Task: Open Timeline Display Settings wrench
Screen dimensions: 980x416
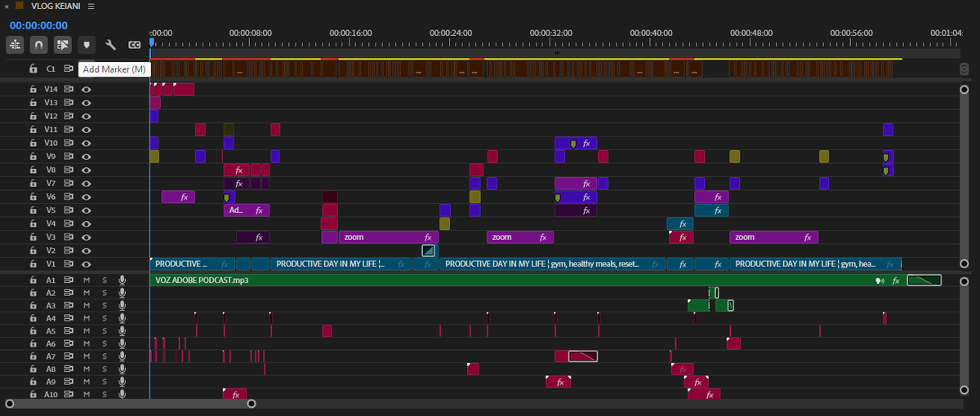Action: click(111, 45)
